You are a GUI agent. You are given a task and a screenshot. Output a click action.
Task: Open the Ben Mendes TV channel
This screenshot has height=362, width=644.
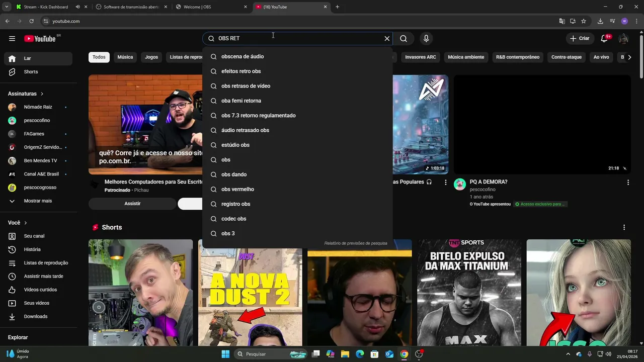click(38, 161)
